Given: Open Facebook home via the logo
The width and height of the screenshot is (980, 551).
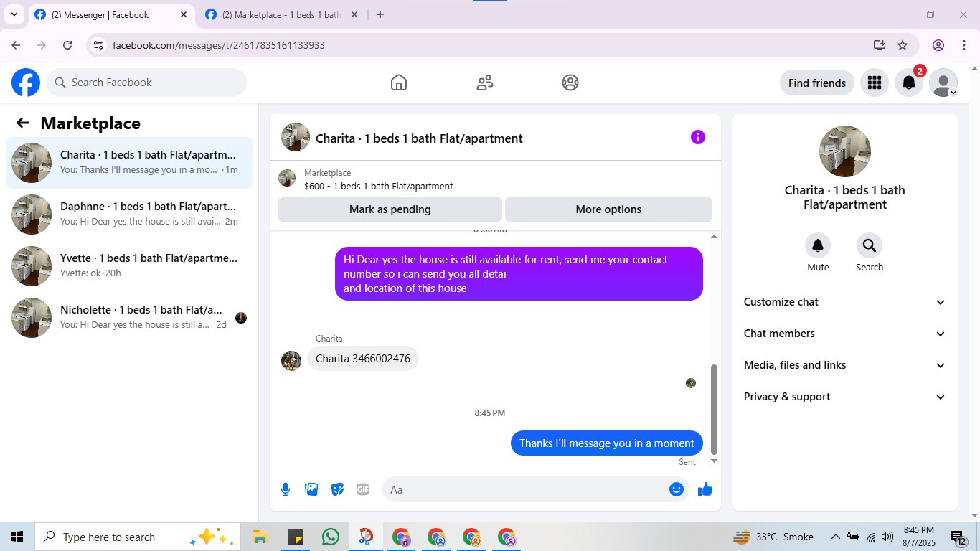Looking at the screenshot, I should click(x=26, y=83).
